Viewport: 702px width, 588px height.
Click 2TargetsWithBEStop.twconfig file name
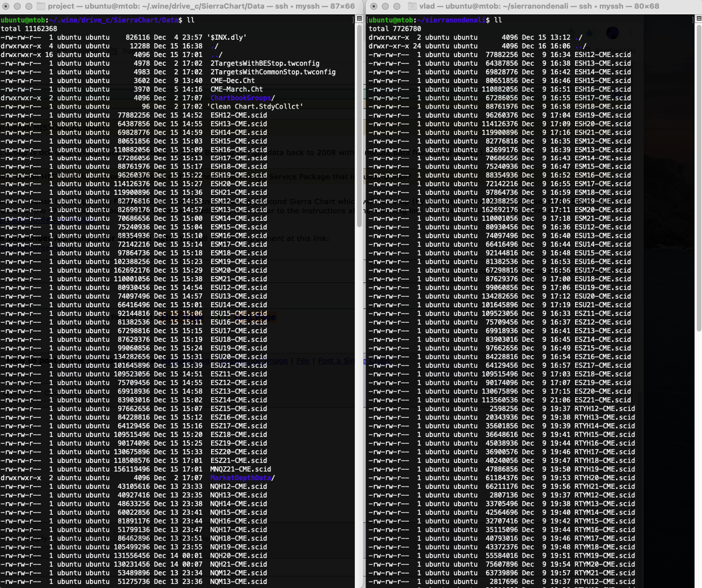point(265,63)
